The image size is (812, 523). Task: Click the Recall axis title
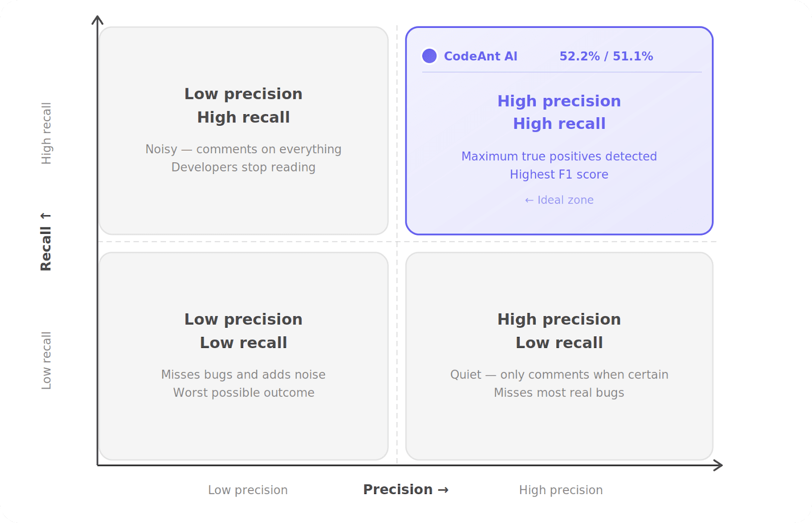click(46, 242)
